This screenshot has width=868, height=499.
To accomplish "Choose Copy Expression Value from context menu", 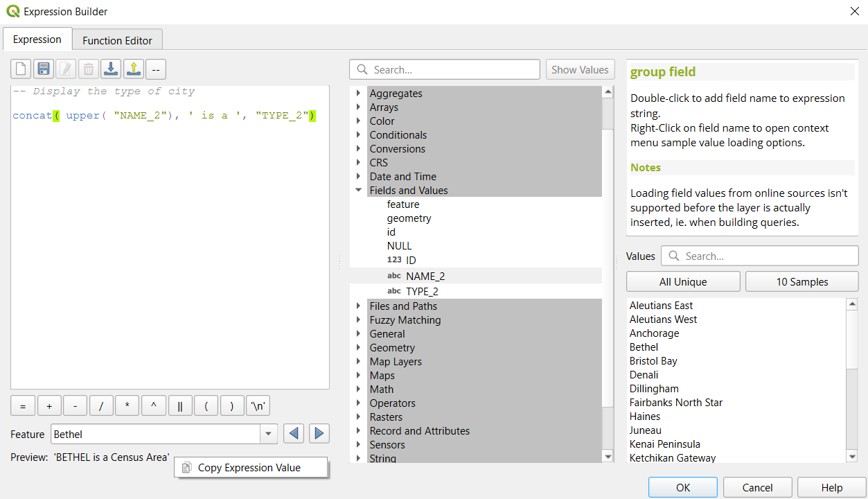I will click(249, 468).
